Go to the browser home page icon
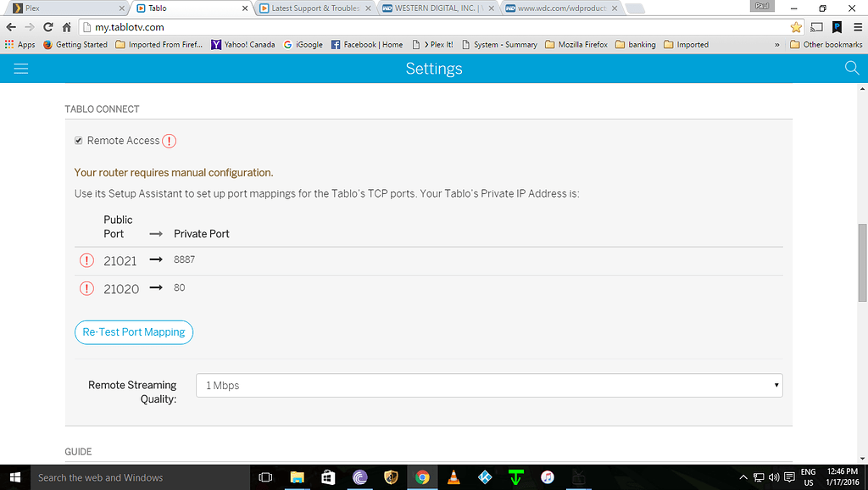 66,27
